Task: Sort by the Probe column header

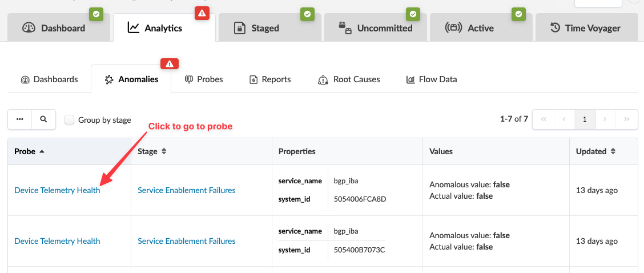Action: pos(29,151)
